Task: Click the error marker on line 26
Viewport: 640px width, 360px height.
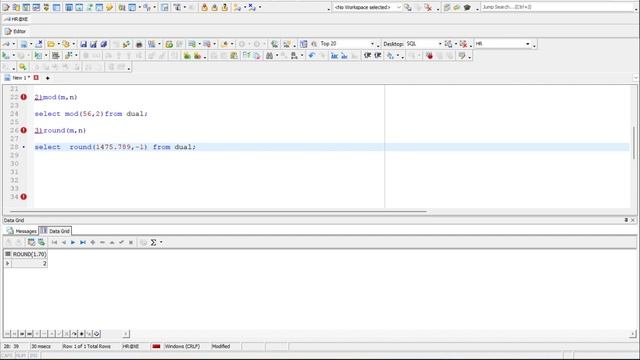Action: pos(24,130)
